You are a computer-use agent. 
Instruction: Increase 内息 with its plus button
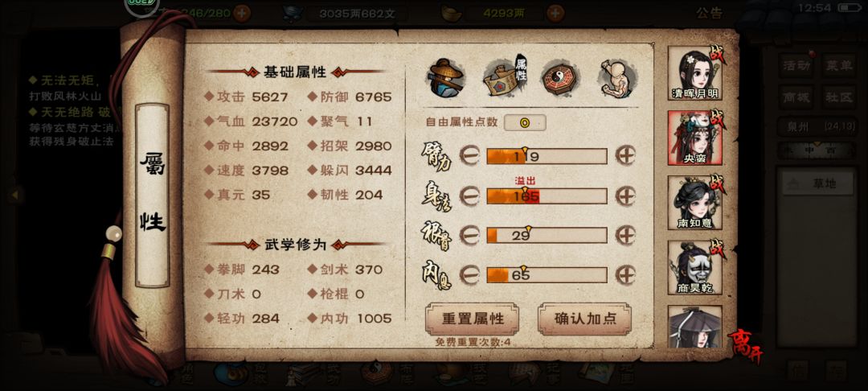625,274
